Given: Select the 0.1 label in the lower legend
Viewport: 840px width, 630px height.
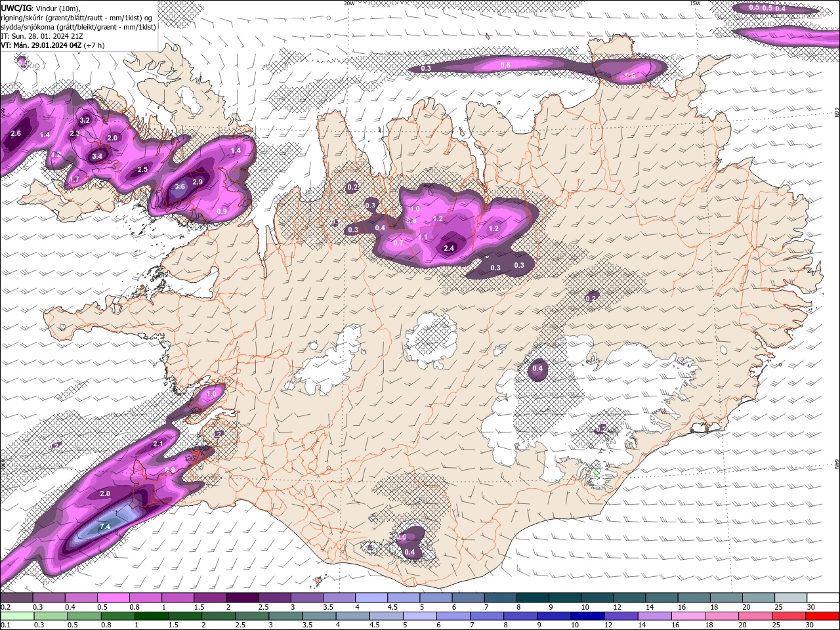Looking at the screenshot, I should click(5, 625).
